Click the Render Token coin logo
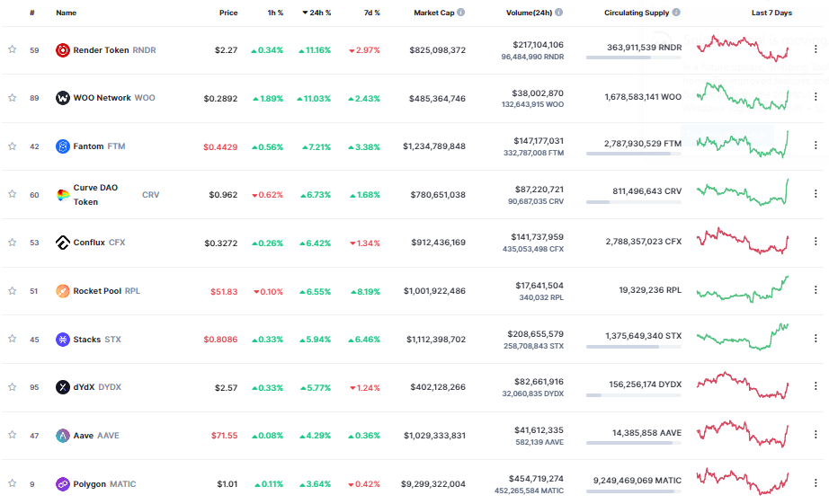The width and height of the screenshot is (829, 504). pyautogui.click(x=62, y=50)
